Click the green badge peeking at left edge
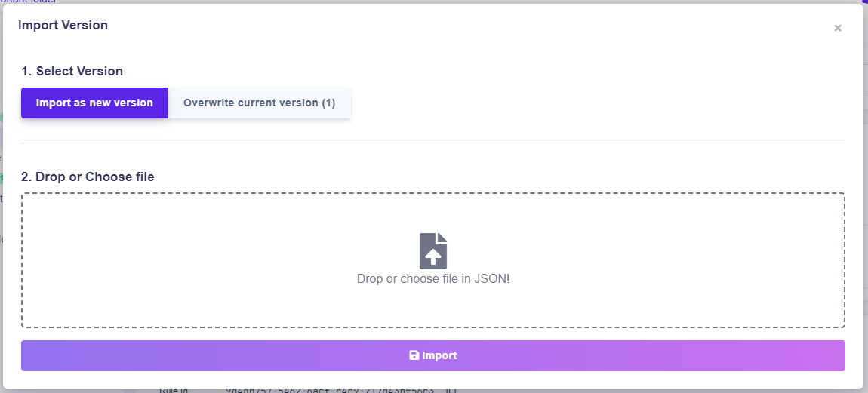 [2, 117]
